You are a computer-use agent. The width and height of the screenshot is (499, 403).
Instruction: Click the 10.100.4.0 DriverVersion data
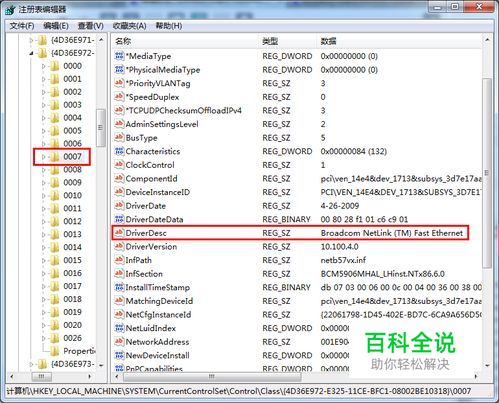[339, 247]
